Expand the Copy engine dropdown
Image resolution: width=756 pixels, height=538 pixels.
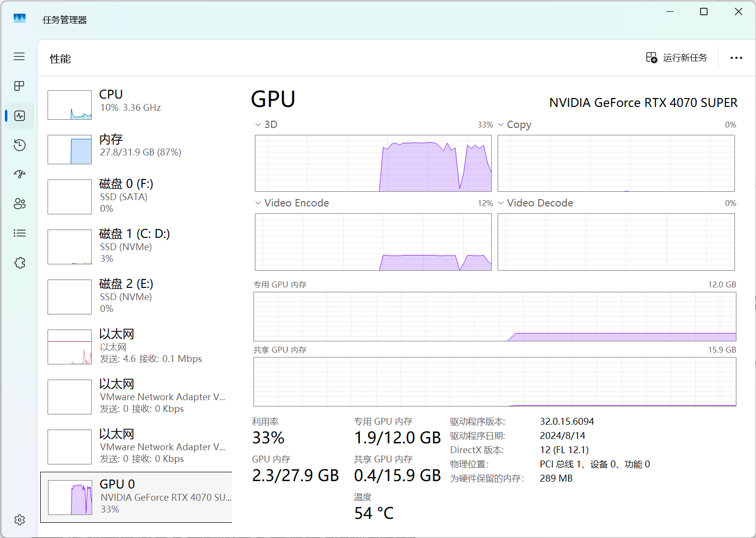tap(501, 125)
